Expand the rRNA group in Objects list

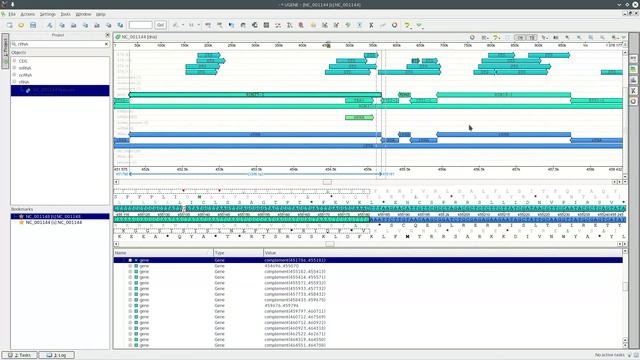15,82
